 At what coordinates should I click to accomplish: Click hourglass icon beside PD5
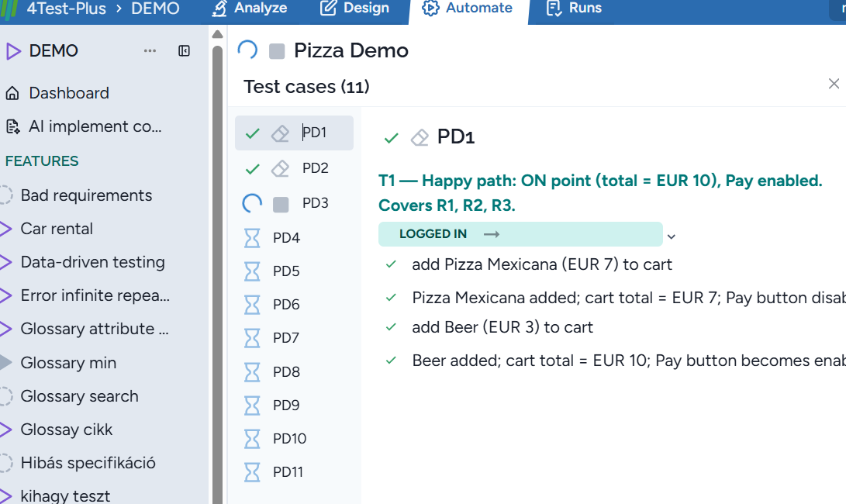pyautogui.click(x=252, y=271)
